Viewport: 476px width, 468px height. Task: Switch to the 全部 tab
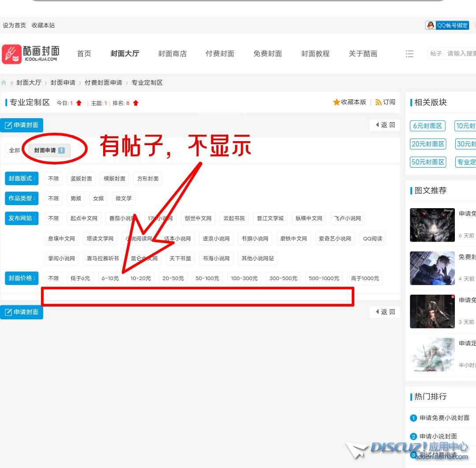click(x=15, y=150)
